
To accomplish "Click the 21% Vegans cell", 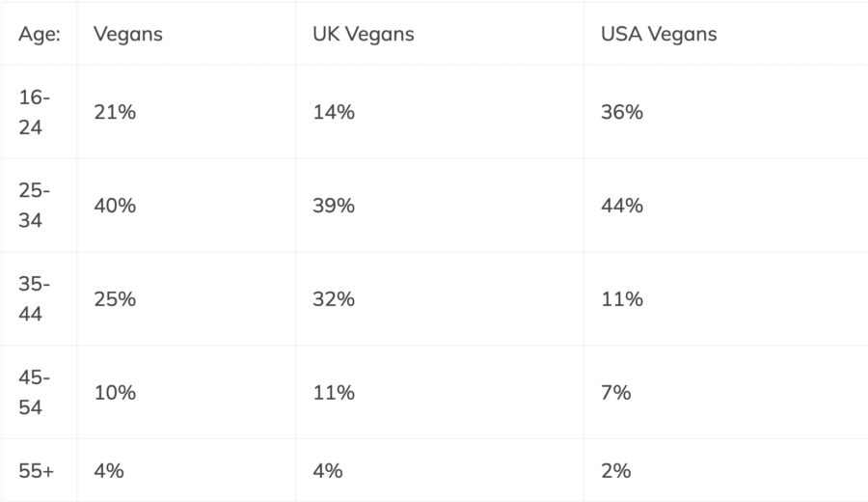I will 115,112.
